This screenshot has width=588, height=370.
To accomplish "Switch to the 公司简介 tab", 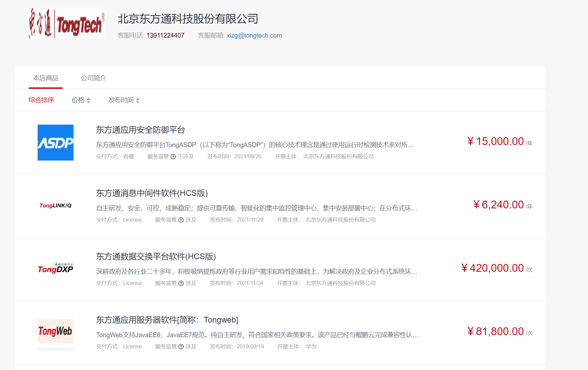I will coord(93,78).
